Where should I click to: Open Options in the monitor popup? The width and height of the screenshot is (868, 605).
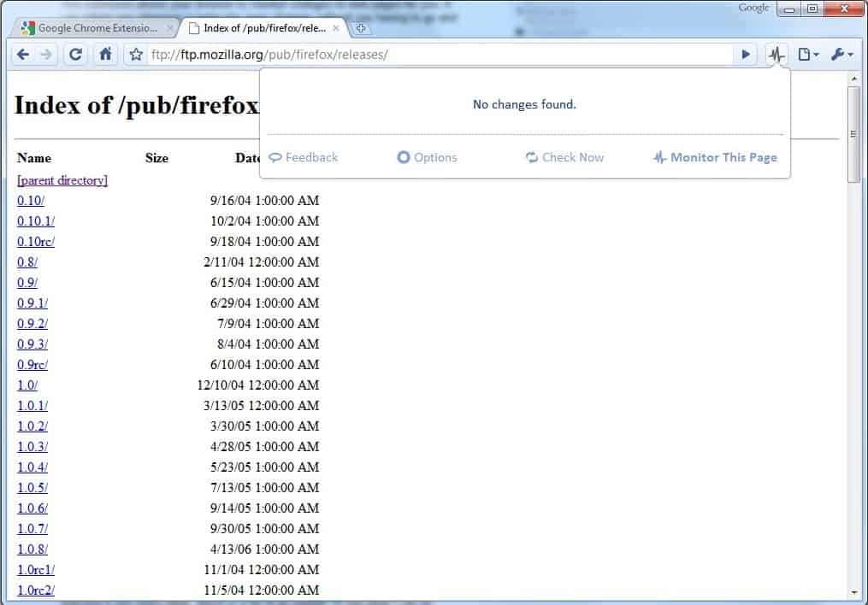click(x=427, y=157)
